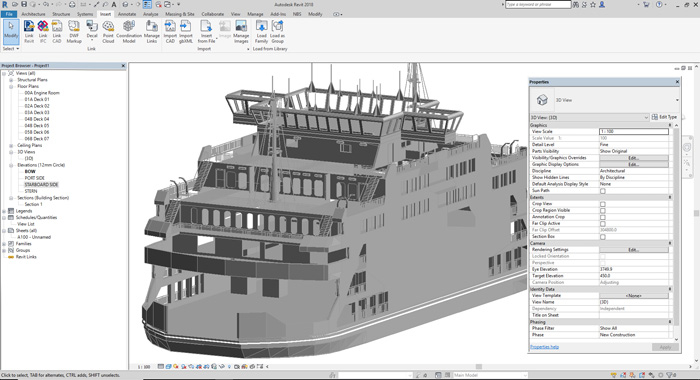This screenshot has width=700, height=380.
Task: Click the Manage Links icon
Action: click(x=152, y=32)
